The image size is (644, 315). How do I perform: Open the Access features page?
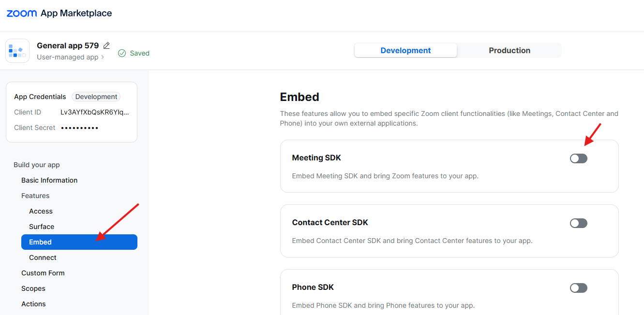click(41, 211)
